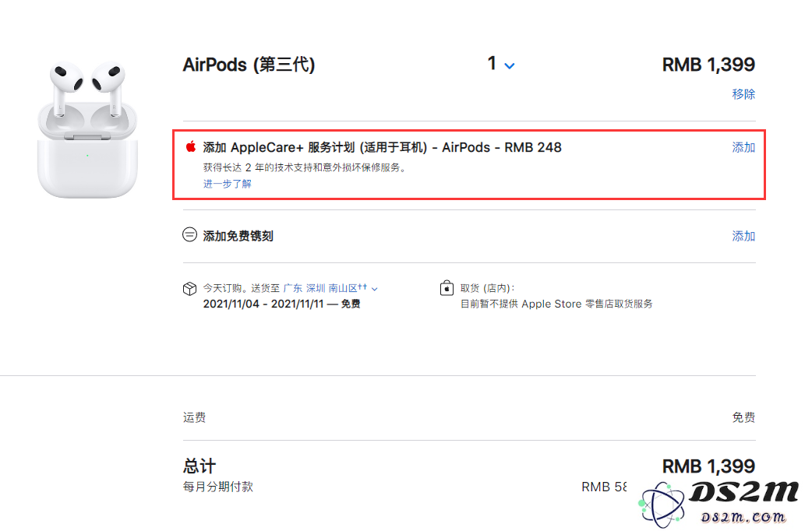Add the AppleCare+ plan via its 添加 link
This screenshot has width=812, height=531.
tap(743, 147)
